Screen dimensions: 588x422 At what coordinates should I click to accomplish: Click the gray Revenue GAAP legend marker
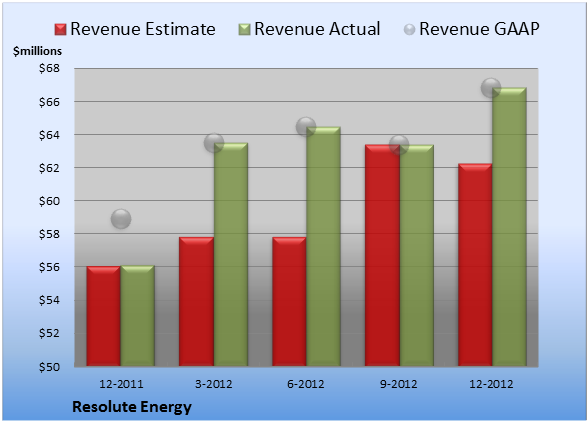[x=410, y=30]
